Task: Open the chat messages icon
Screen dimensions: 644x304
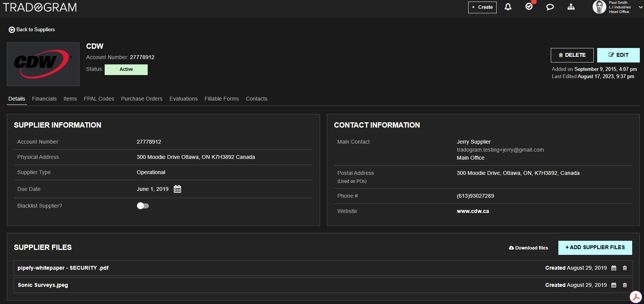Action: click(550, 7)
